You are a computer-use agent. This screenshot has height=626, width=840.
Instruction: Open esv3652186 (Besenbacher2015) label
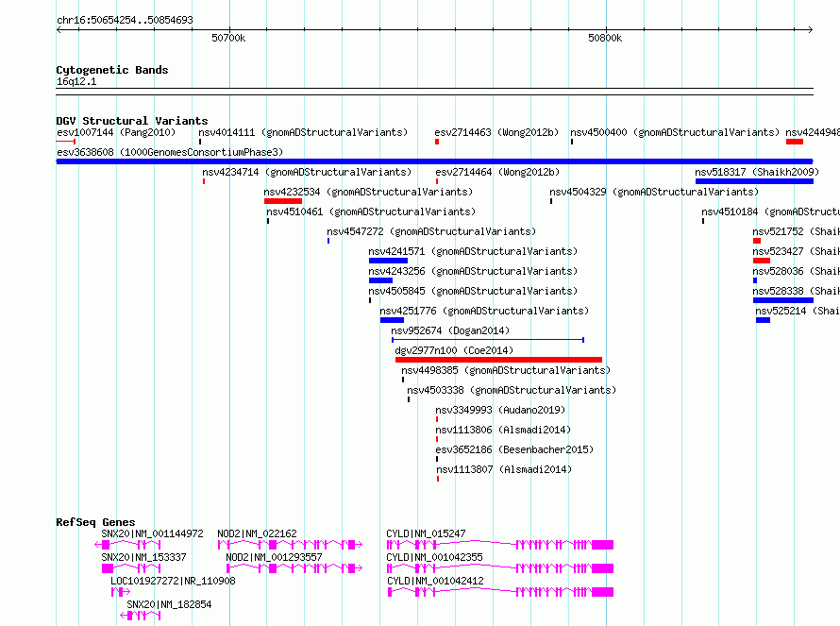tap(514, 449)
